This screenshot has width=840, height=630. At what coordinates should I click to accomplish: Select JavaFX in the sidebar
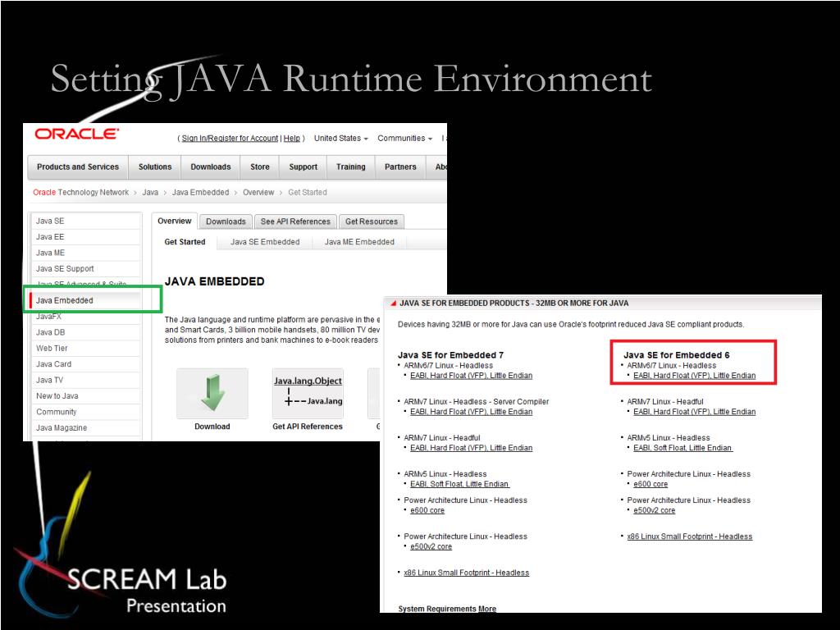(x=85, y=317)
